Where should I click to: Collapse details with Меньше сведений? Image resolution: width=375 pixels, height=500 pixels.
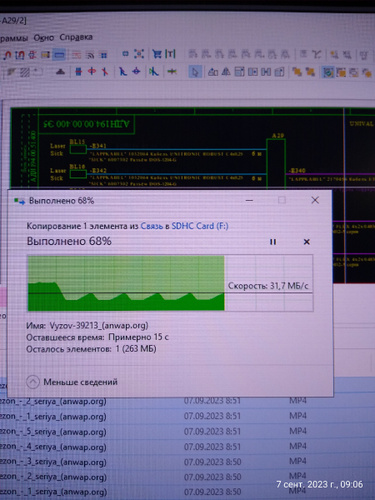(72, 382)
